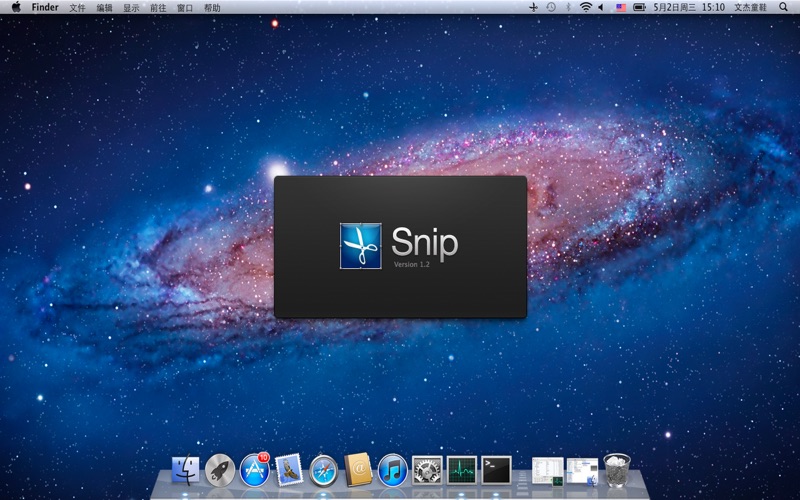Open the 帮助 menu
Image resolution: width=800 pixels, height=500 pixels.
(x=212, y=8)
